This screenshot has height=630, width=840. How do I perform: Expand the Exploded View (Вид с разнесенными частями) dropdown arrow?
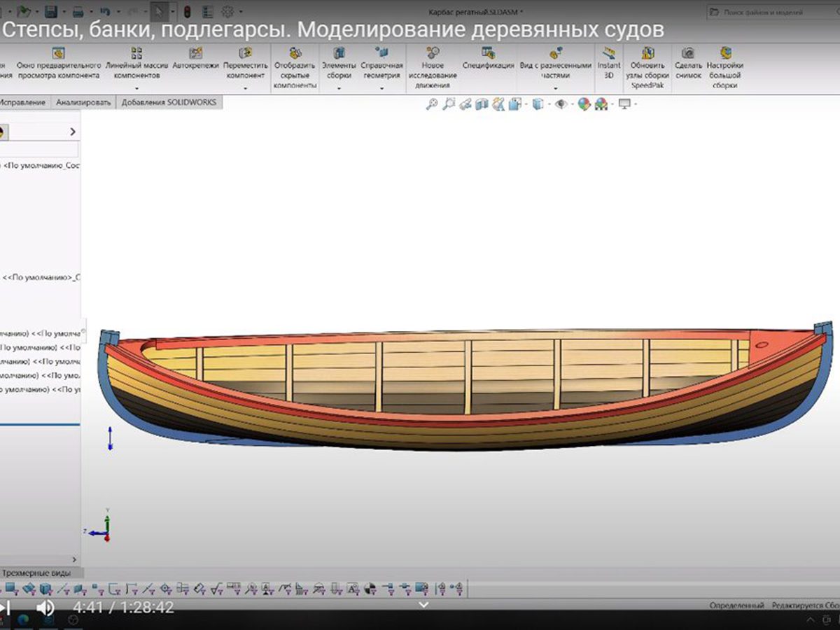(x=555, y=88)
